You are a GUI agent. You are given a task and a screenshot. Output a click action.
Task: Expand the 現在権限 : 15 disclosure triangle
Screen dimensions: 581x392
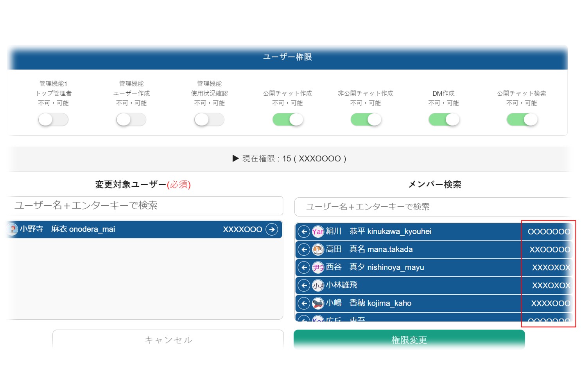pyautogui.click(x=235, y=159)
